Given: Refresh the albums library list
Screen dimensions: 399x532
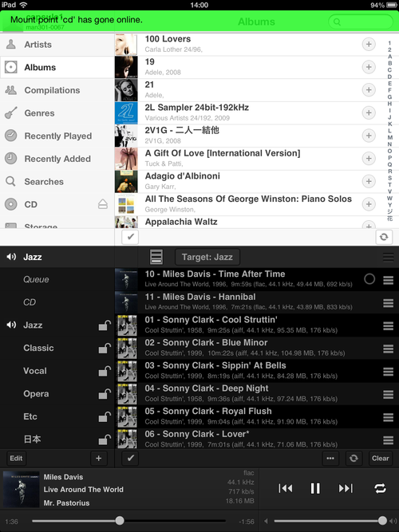Looking at the screenshot, I should tap(384, 237).
